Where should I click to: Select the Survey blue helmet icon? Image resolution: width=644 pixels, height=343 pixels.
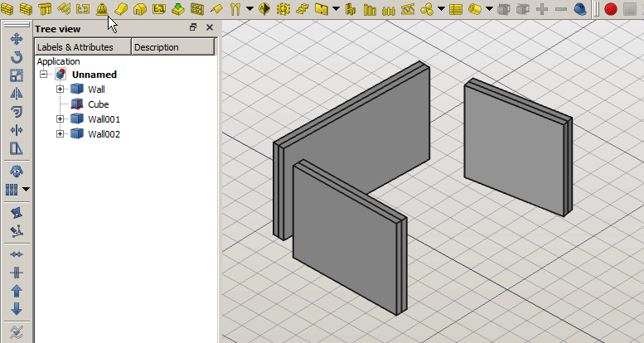pyautogui.click(x=580, y=8)
